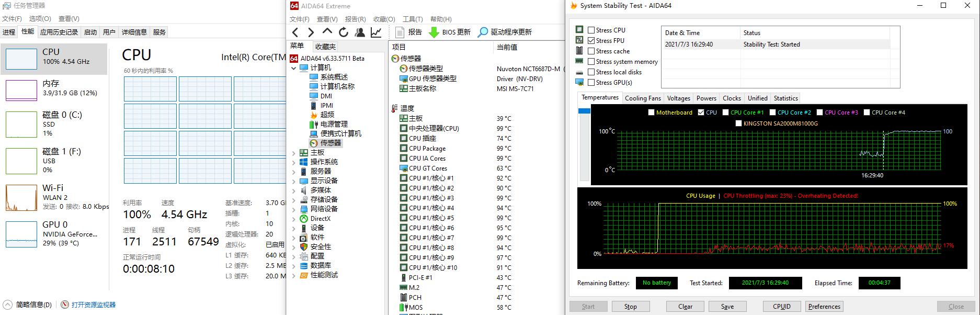Expand the 性能测试 tree node

click(x=293, y=275)
